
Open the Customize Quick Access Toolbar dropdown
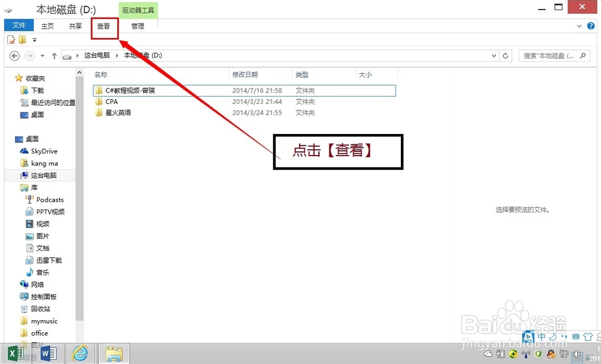click(x=34, y=40)
